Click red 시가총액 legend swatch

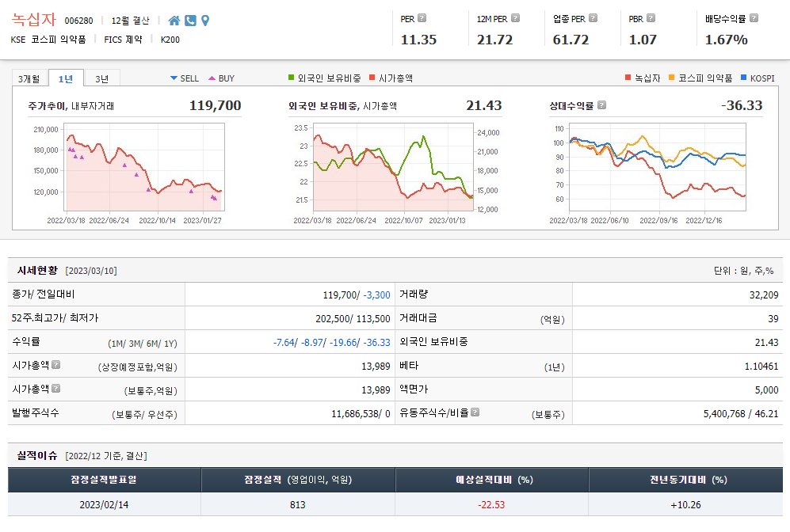[x=372, y=77]
